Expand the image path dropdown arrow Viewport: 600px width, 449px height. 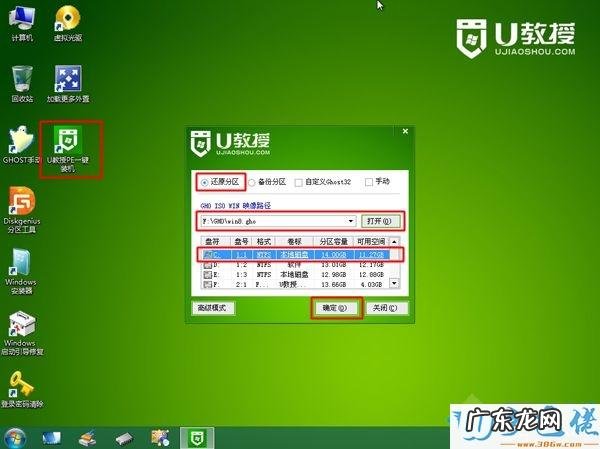(x=351, y=221)
